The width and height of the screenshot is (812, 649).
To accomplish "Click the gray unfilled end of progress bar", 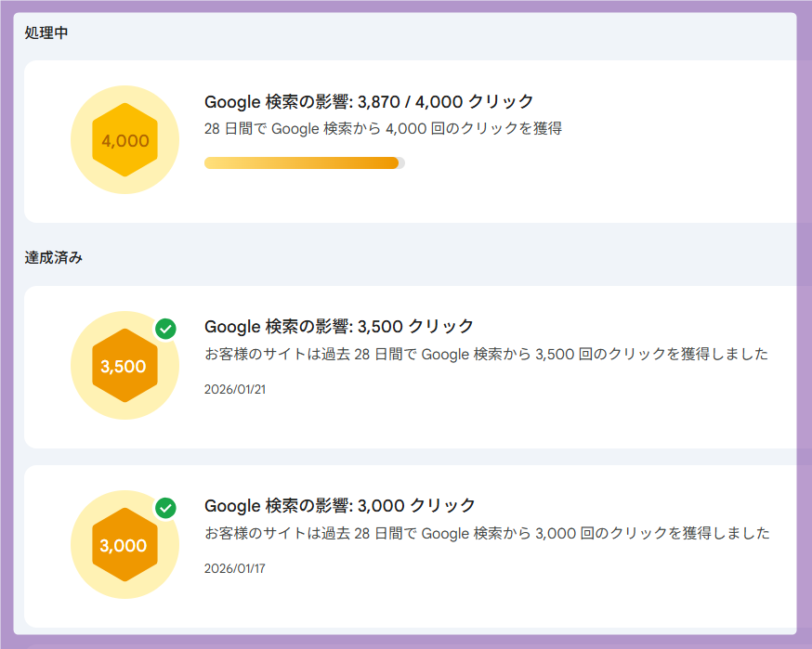I will (401, 163).
